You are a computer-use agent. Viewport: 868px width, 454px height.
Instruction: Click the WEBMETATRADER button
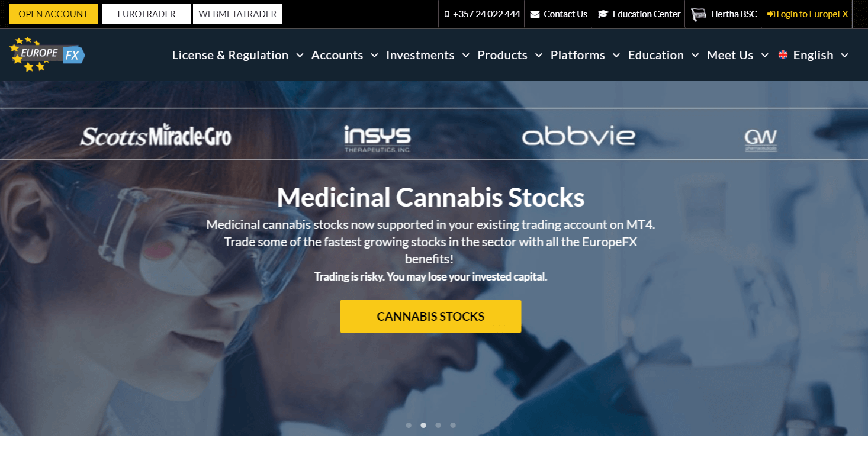pyautogui.click(x=237, y=14)
